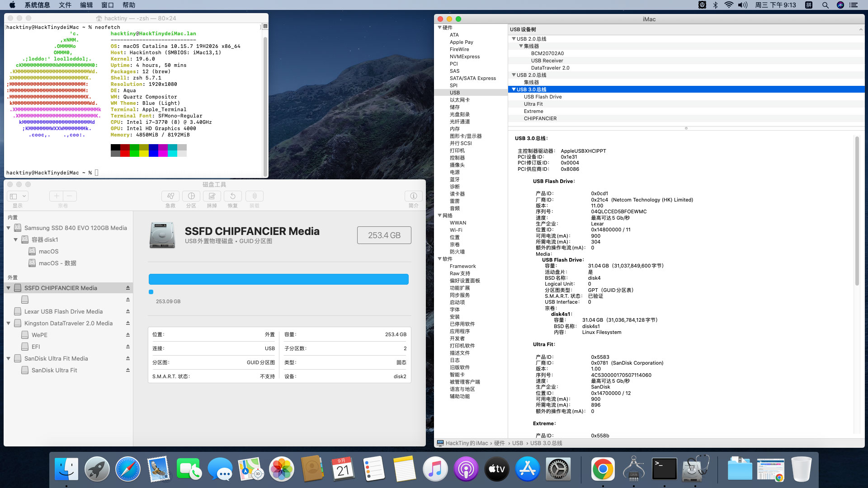This screenshot has width=868, height=488.
Task: Click the Erase (抹掉) toolbar icon
Action: point(212,196)
